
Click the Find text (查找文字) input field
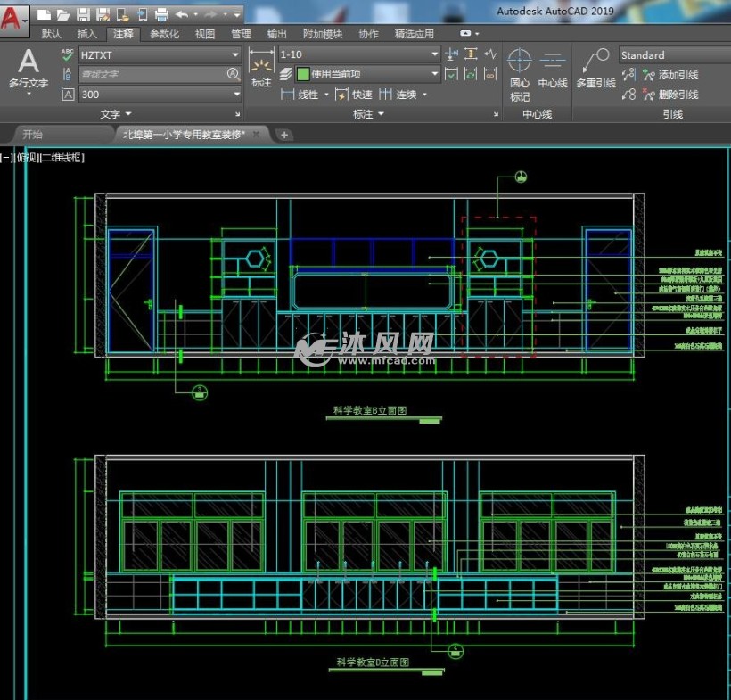[152, 75]
